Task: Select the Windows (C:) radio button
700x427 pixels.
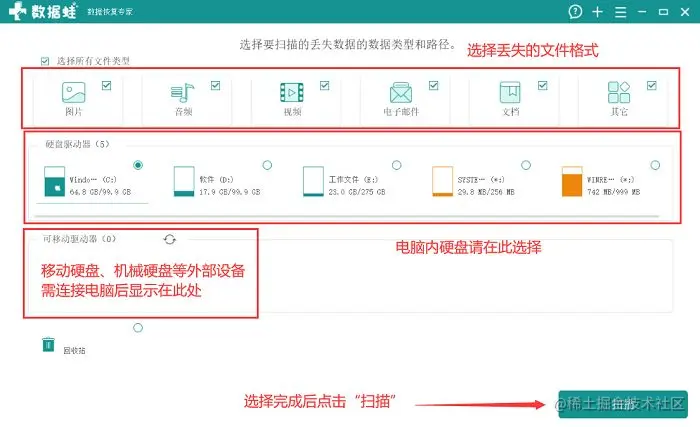Action: (x=138, y=165)
